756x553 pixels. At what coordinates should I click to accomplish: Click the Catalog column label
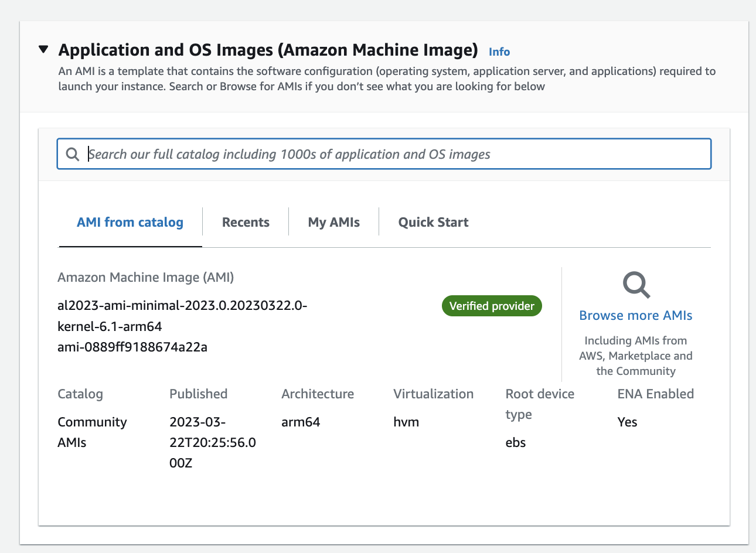pyautogui.click(x=80, y=394)
